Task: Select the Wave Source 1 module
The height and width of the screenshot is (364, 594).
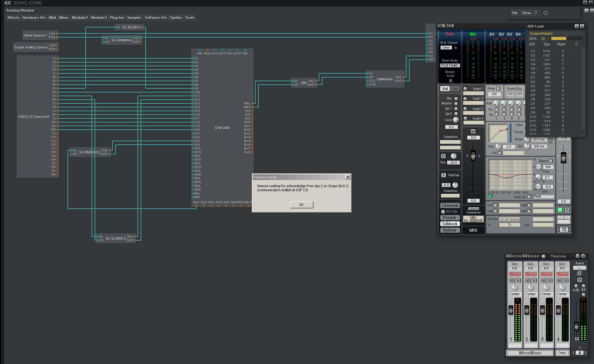Action: [x=40, y=35]
